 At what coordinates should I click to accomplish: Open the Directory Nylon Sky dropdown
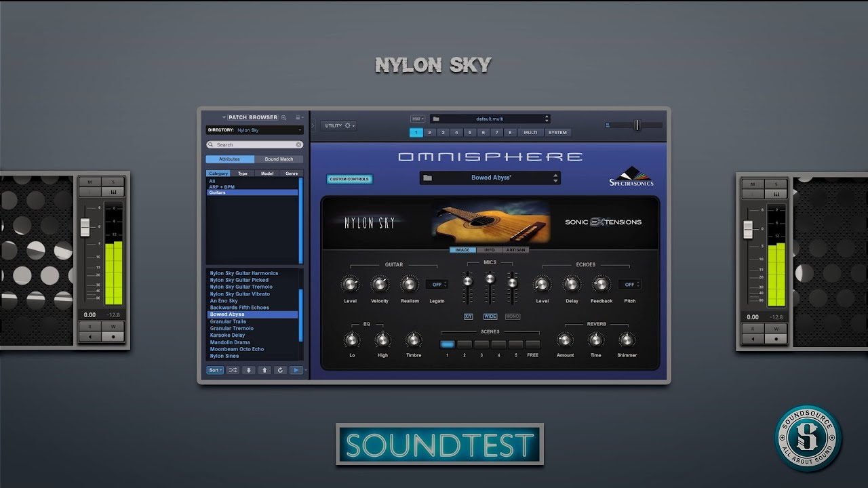pyautogui.click(x=254, y=129)
